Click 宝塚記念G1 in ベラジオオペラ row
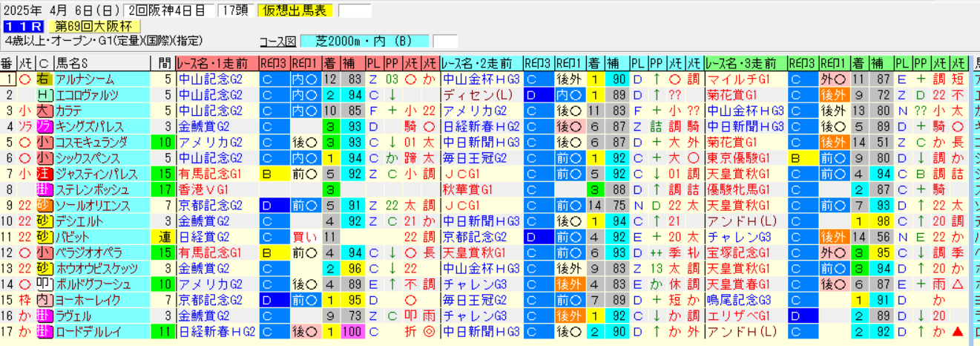The height and width of the screenshot is (346, 980). [x=746, y=252]
